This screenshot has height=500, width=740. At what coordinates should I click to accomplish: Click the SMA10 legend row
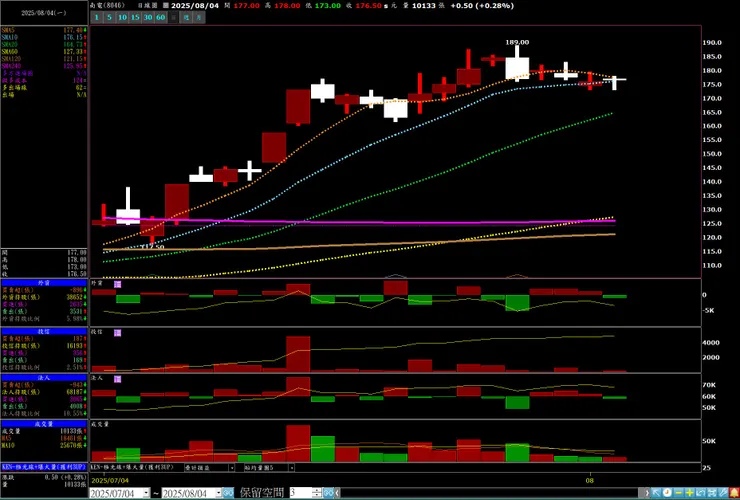tap(44, 37)
